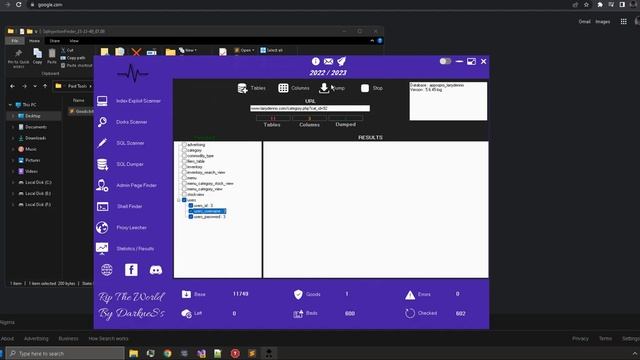Select the Dorks Scanner sidebar label
This screenshot has height=360, width=640.
pyautogui.click(x=131, y=122)
